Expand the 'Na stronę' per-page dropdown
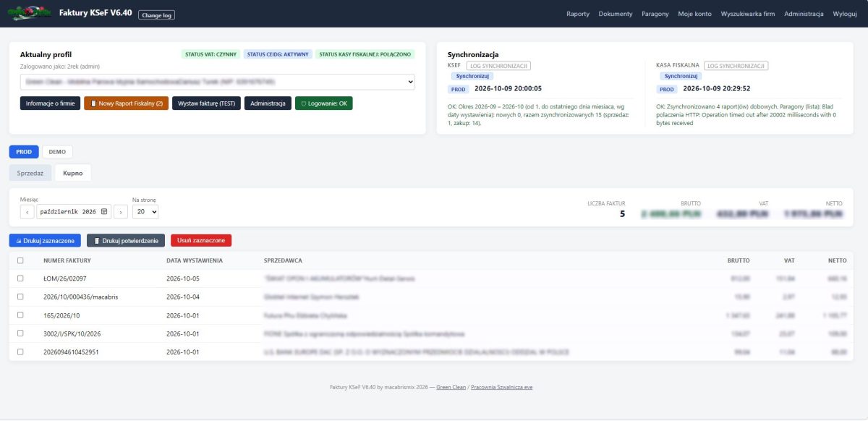Viewport: 868px width, 421px height. (145, 212)
